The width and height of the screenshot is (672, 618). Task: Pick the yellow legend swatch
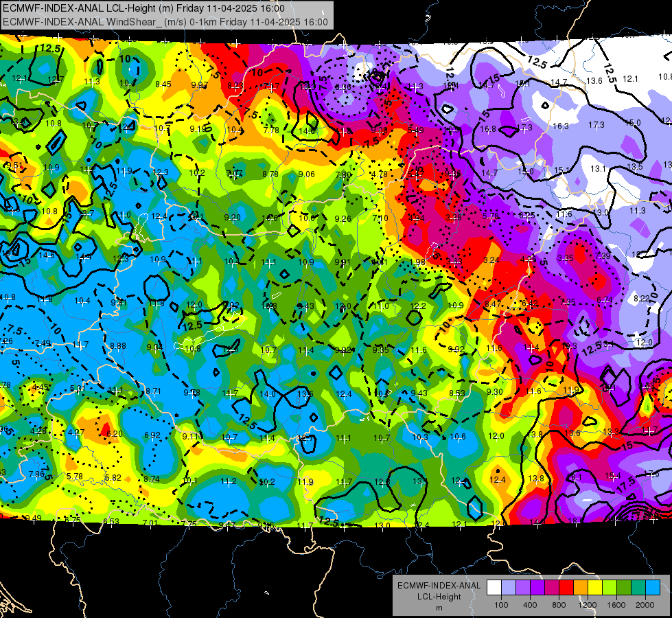pos(595,588)
